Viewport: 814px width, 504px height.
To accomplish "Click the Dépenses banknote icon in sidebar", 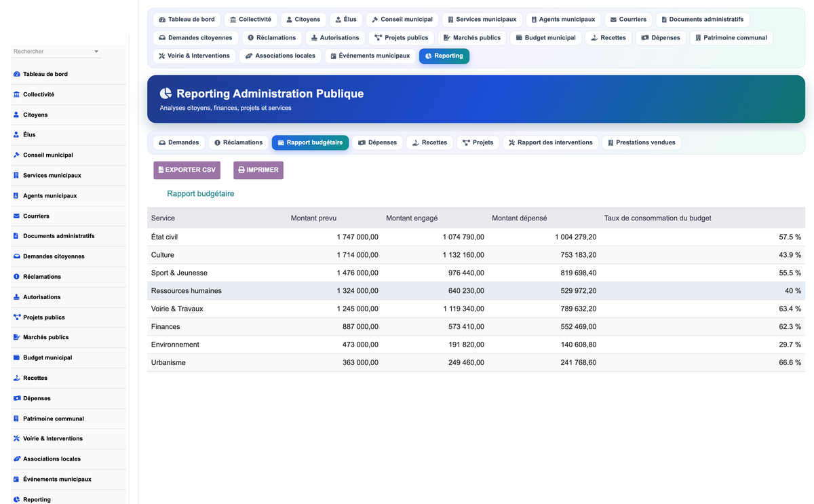I will coord(16,398).
